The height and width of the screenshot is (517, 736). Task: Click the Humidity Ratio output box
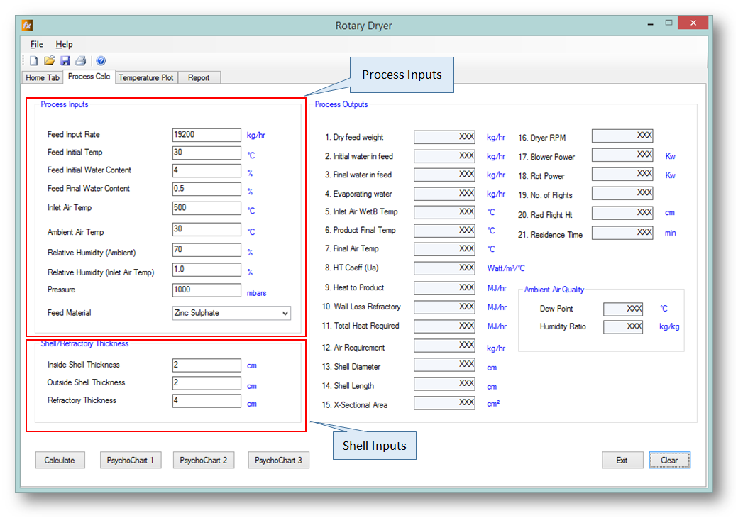pyautogui.click(x=623, y=327)
